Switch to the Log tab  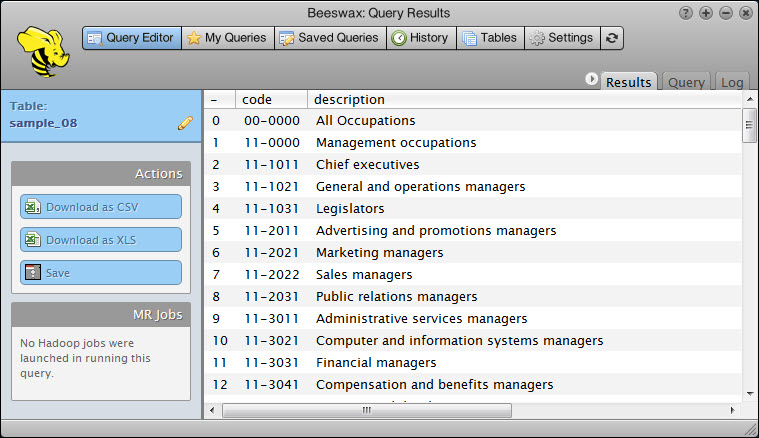(732, 83)
